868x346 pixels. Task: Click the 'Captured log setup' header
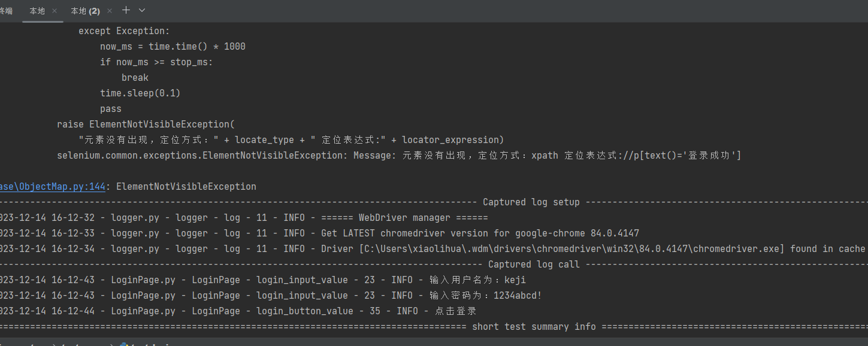point(531,202)
